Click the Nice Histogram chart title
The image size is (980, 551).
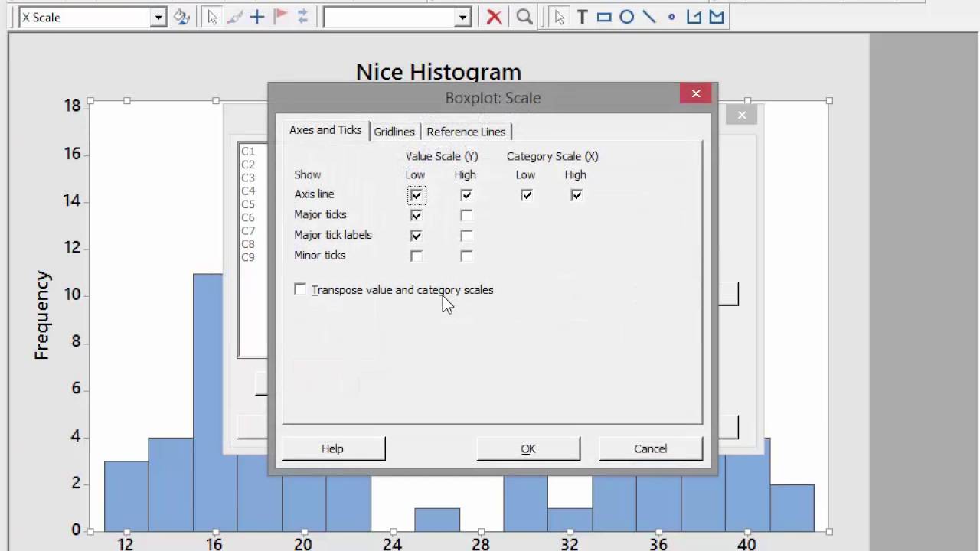point(439,71)
